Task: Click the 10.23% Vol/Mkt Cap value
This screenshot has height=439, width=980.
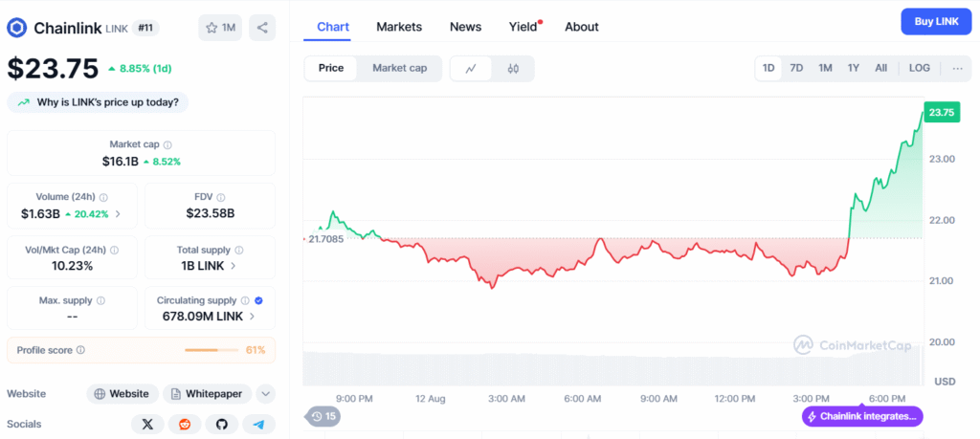Action: (x=72, y=266)
